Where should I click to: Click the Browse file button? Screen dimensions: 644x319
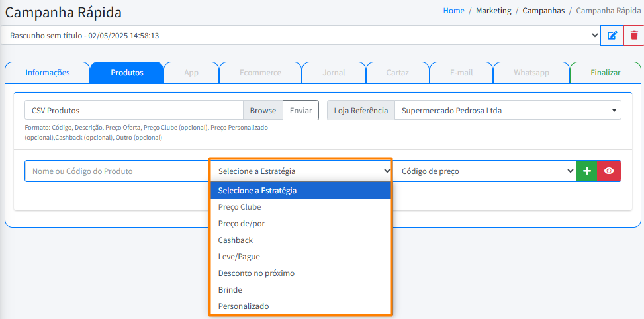coord(263,111)
